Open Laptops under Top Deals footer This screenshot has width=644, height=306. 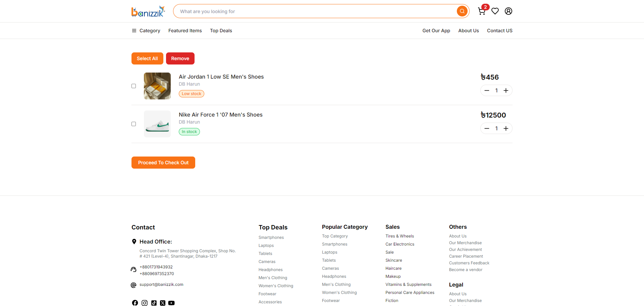266,246
